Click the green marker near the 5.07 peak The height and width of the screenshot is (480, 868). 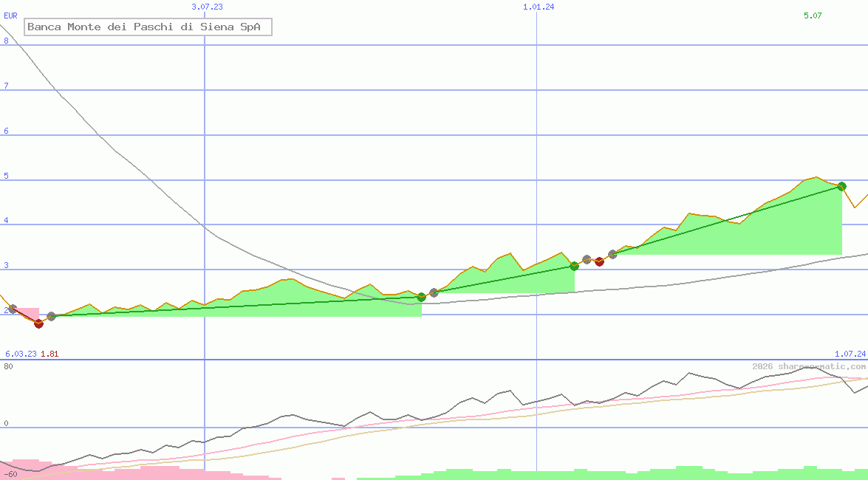click(841, 186)
